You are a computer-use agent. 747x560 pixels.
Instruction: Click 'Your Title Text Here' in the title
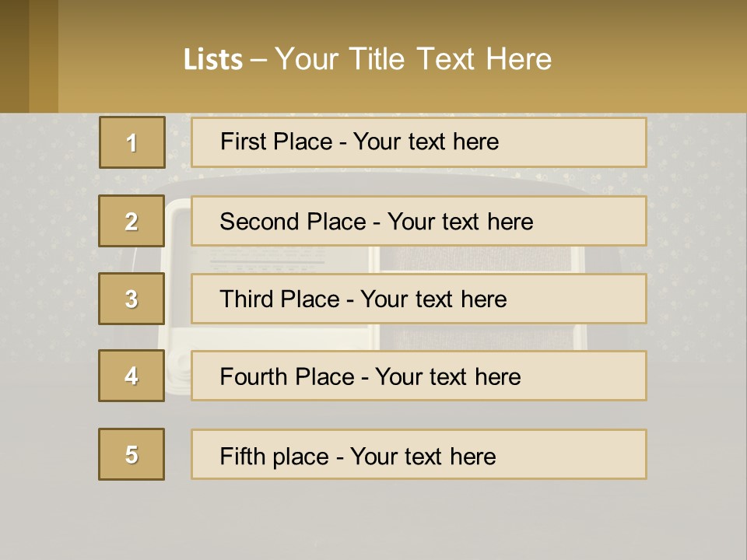413,59
